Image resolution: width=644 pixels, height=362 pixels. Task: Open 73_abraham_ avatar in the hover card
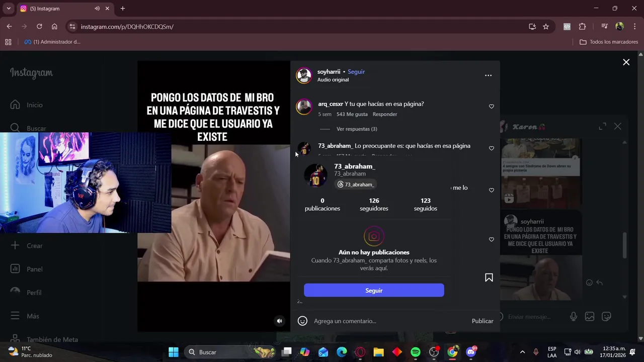click(316, 175)
